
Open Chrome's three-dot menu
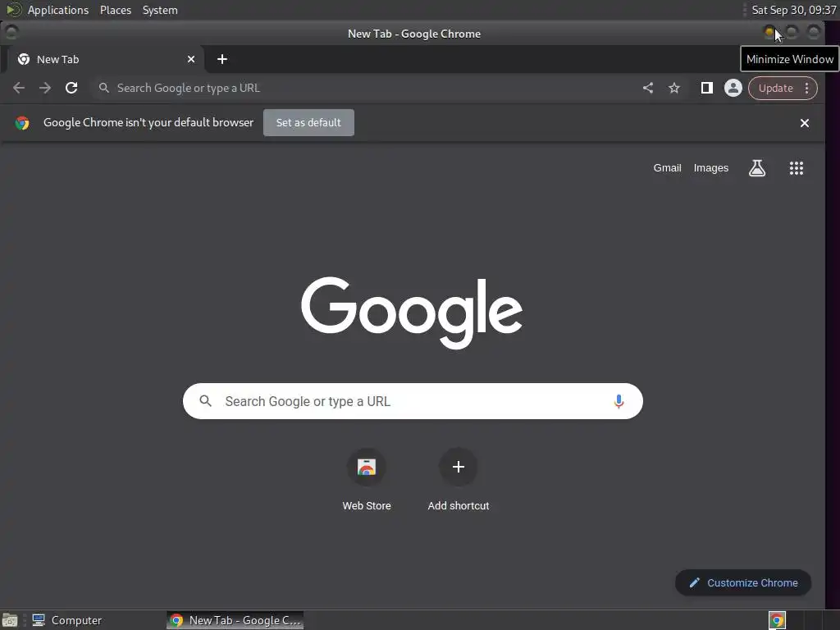tap(807, 88)
